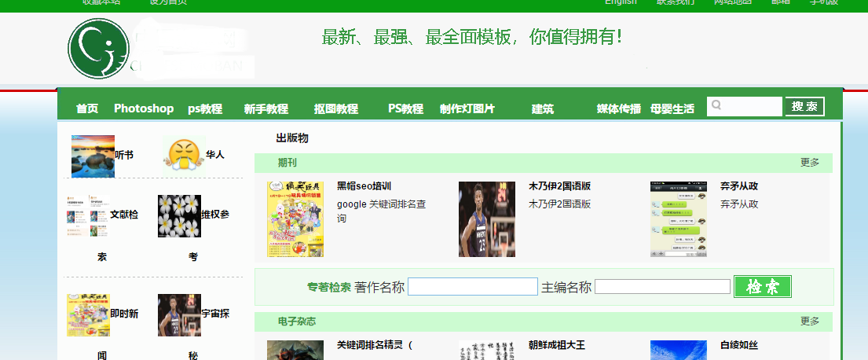Open the 黑帽seo培训 yellow poster thumbnail

pyautogui.click(x=295, y=219)
